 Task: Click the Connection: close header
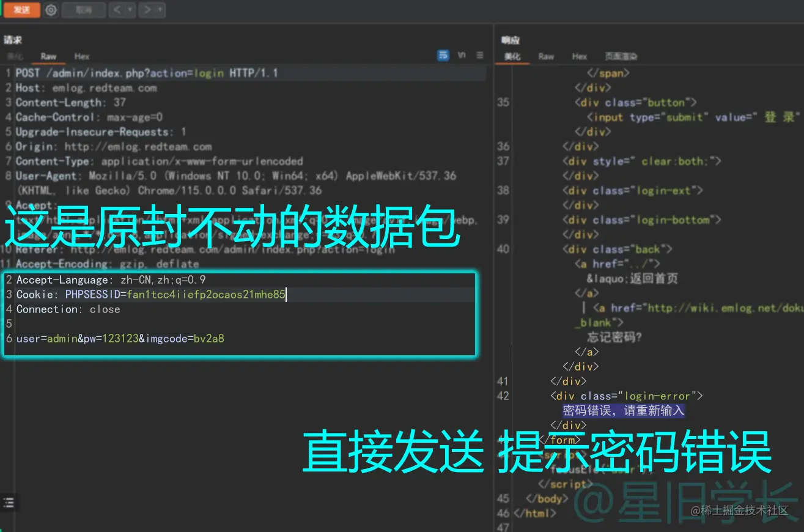pos(68,309)
